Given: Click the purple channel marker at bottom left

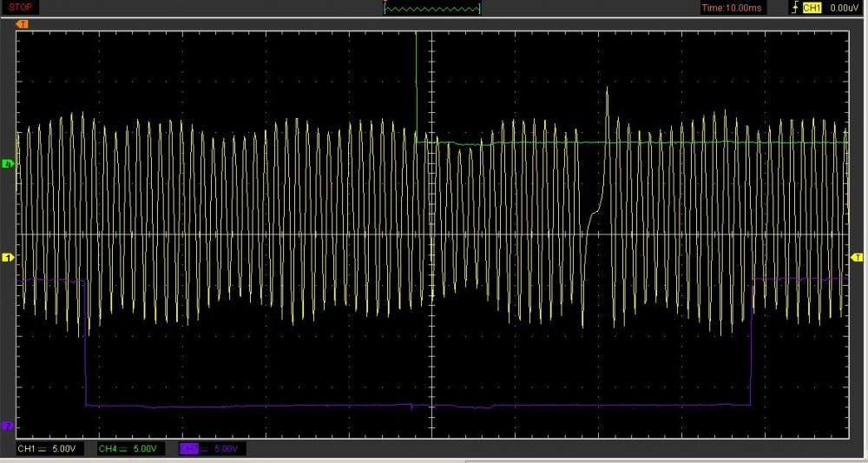Looking at the screenshot, I should point(7,426).
